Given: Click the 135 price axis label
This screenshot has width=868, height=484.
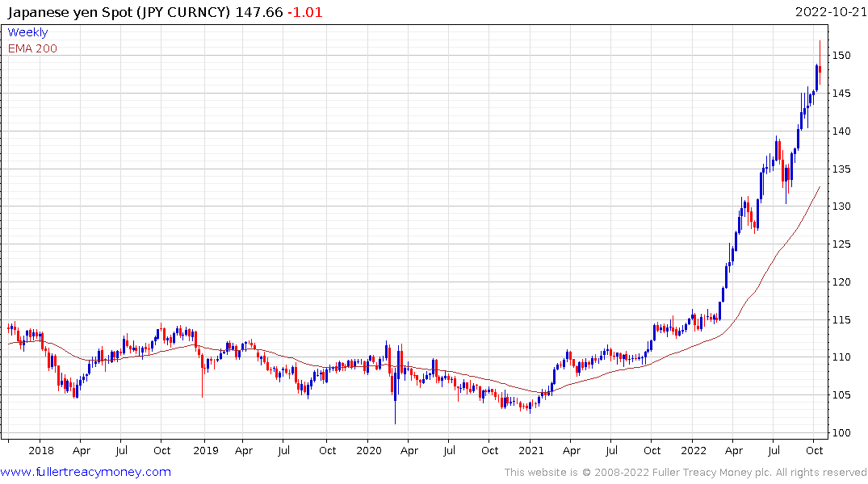Looking at the screenshot, I should tap(842, 169).
